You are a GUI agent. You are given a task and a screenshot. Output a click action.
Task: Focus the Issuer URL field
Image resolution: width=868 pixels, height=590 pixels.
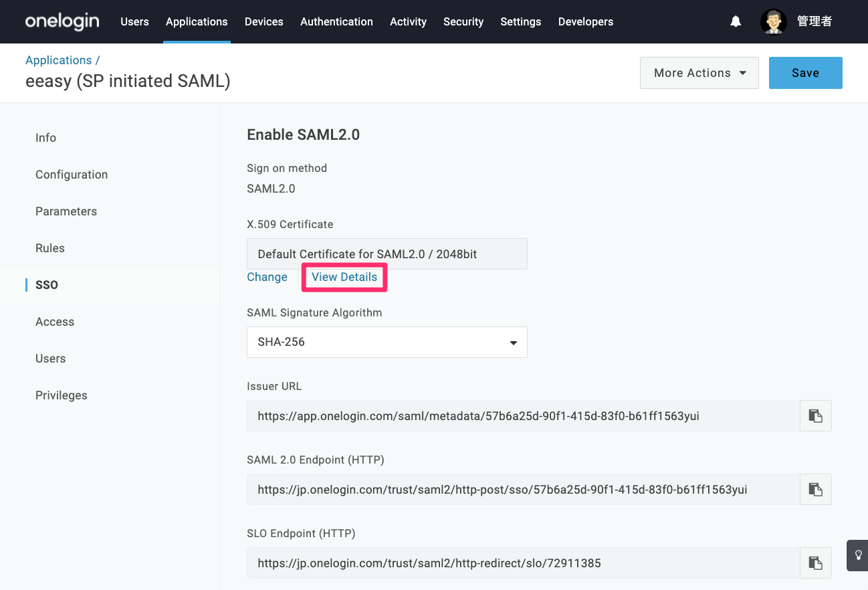pyautogui.click(x=524, y=416)
